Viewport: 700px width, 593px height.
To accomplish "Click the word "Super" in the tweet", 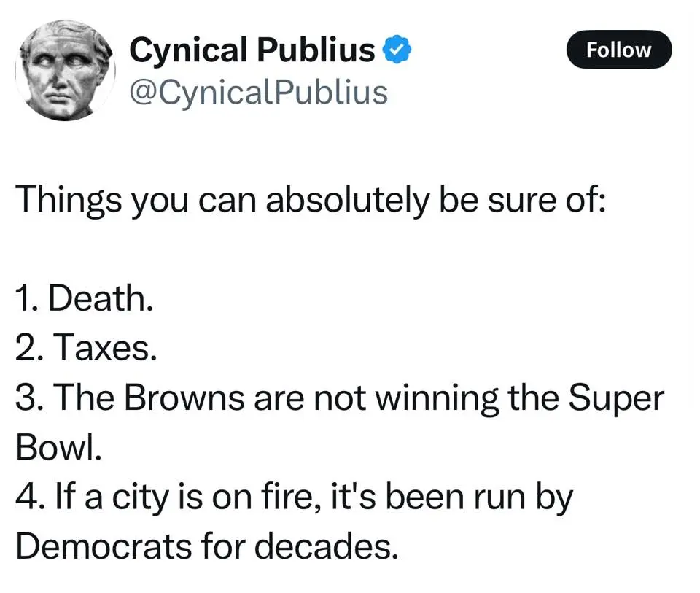I will pos(616,398).
